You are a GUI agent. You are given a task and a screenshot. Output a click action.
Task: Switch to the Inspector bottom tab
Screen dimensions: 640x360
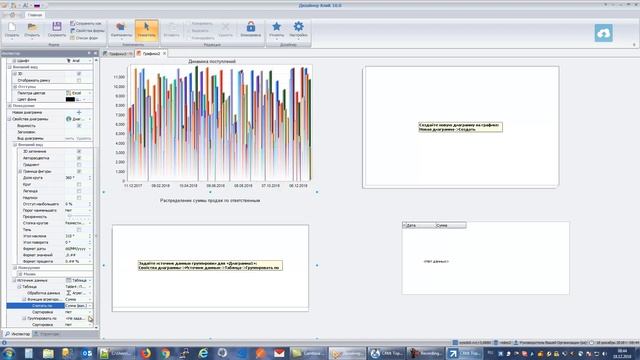17,334
